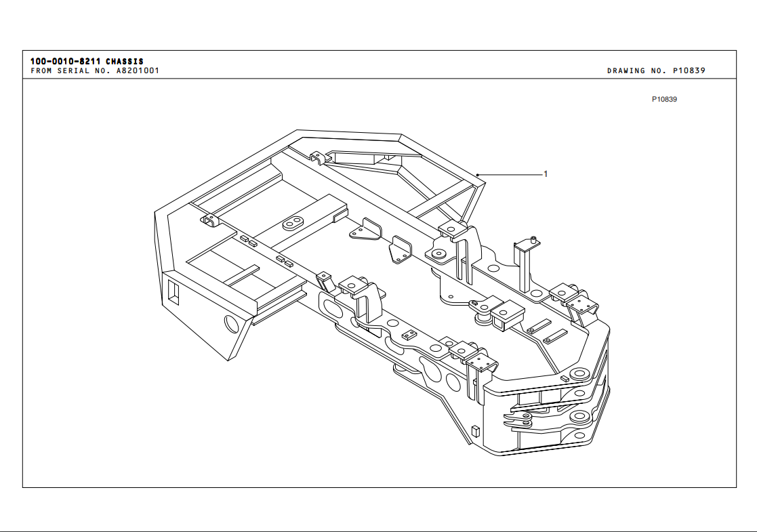Screen dimensions: 757x532
Task: Click the vertical post with the pin on top
Action: pos(523,264)
